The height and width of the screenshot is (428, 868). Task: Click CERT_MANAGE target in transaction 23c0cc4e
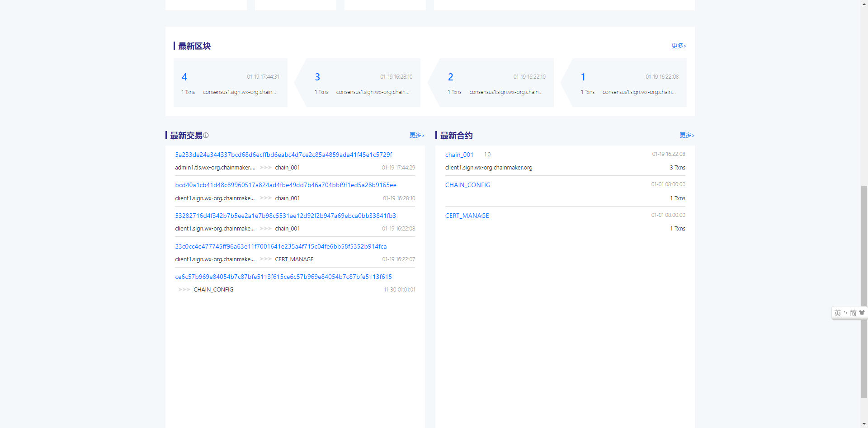[294, 259]
